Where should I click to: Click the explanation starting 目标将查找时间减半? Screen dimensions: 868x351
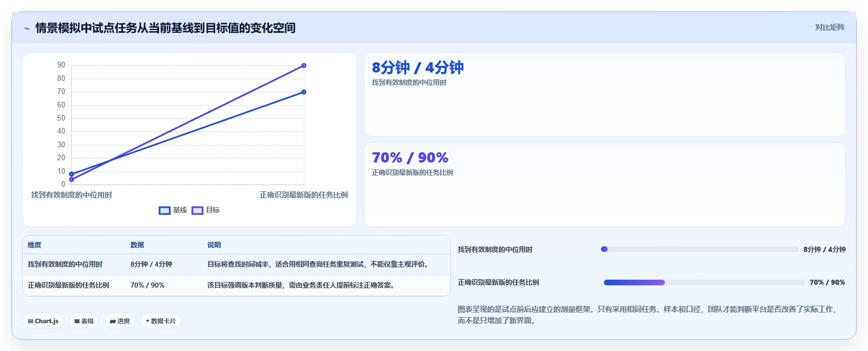pyautogui.click(x=319, y=264)
